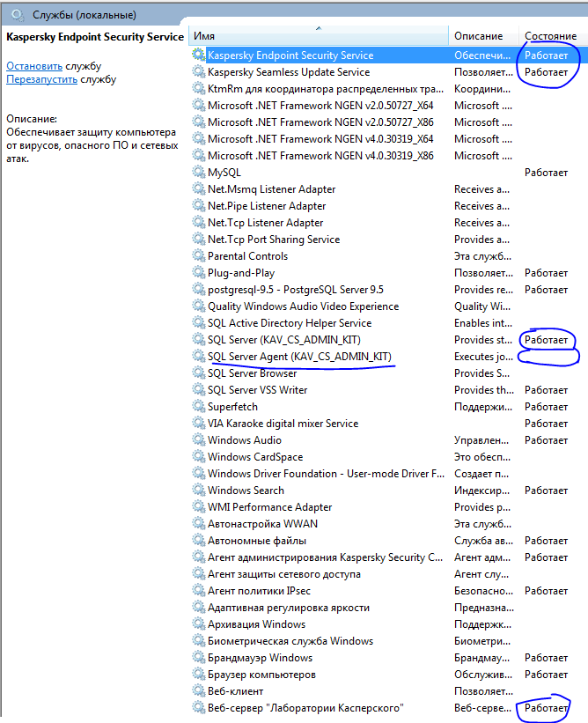Click description 'Индексир...' of Windows Search
The width and height of the screenshot is (588, 723).
click(481, 490)
